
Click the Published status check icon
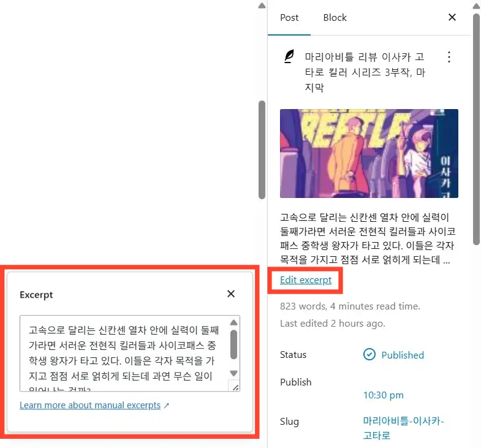[369, 354]
